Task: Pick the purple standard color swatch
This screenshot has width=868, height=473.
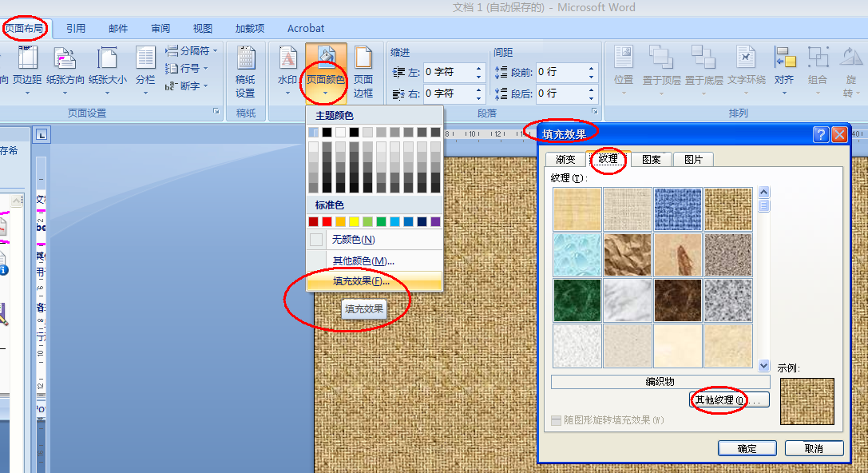Action: (436, 221)
